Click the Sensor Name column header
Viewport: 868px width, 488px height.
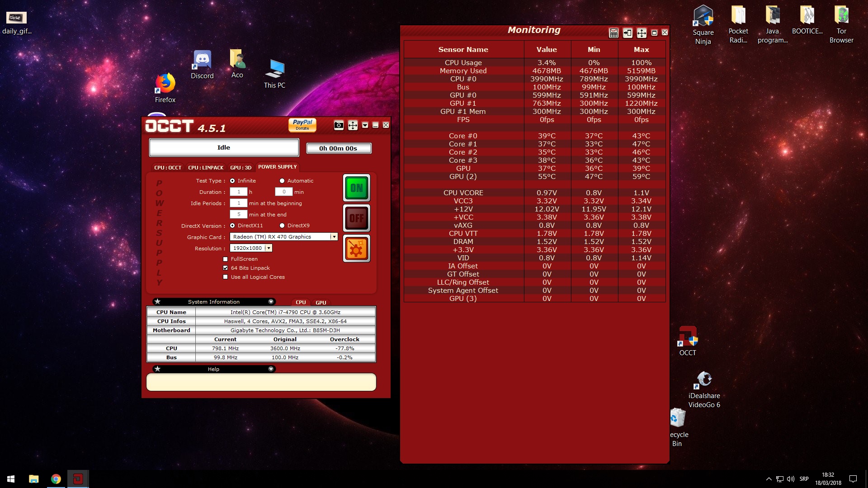463,50
